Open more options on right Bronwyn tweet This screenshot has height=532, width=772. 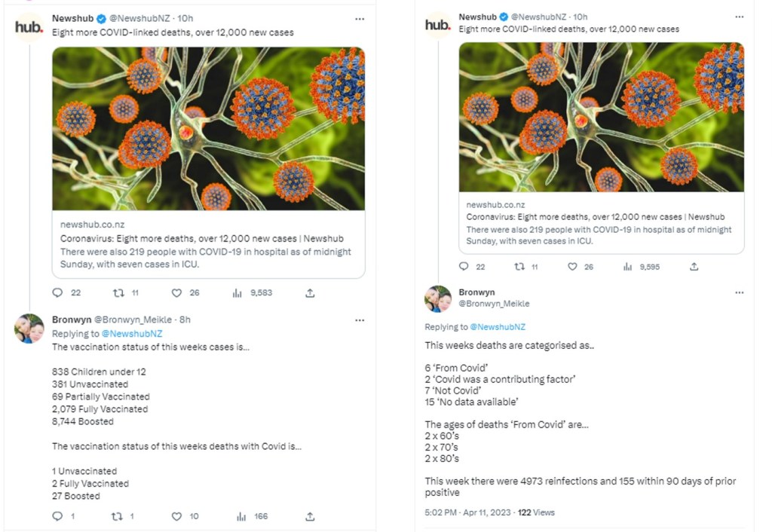pyautogui.click(x=739, y=292)
